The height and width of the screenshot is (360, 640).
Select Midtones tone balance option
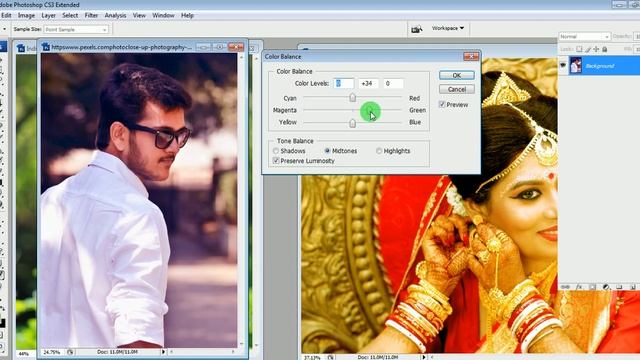pyautogui.click(x=327, y=151)
